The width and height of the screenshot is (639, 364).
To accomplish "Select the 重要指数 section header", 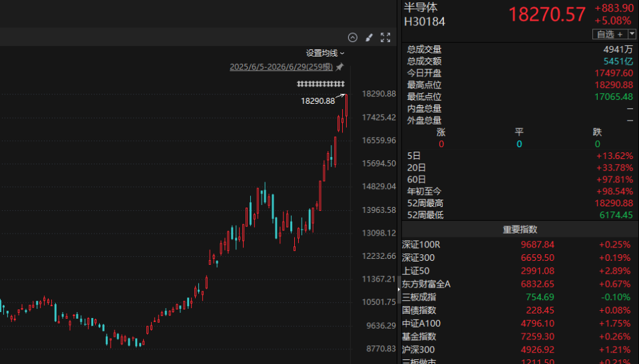I will tap(520, 230).
